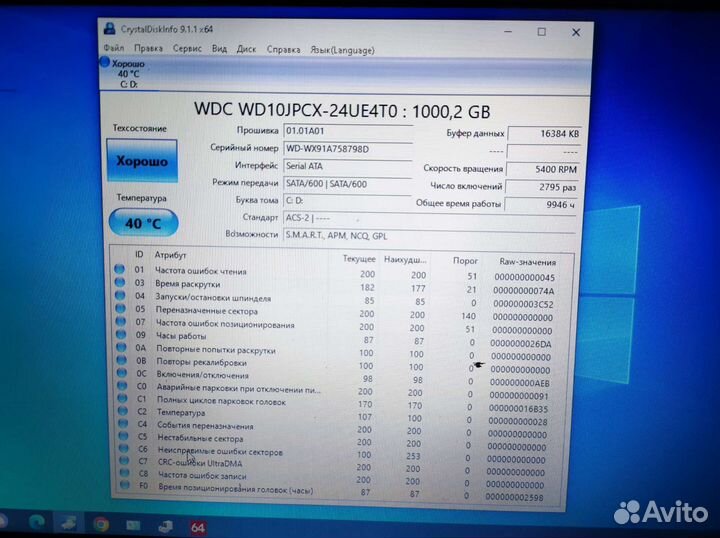Minimize the CrystalDiskInfo window
This screenshot has height=538, width=720.
point(508,32)
